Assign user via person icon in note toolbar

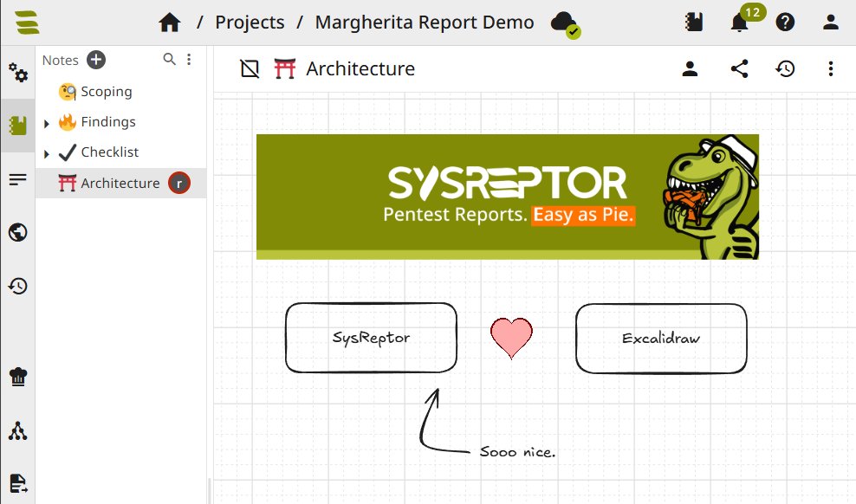pos(690,68)
